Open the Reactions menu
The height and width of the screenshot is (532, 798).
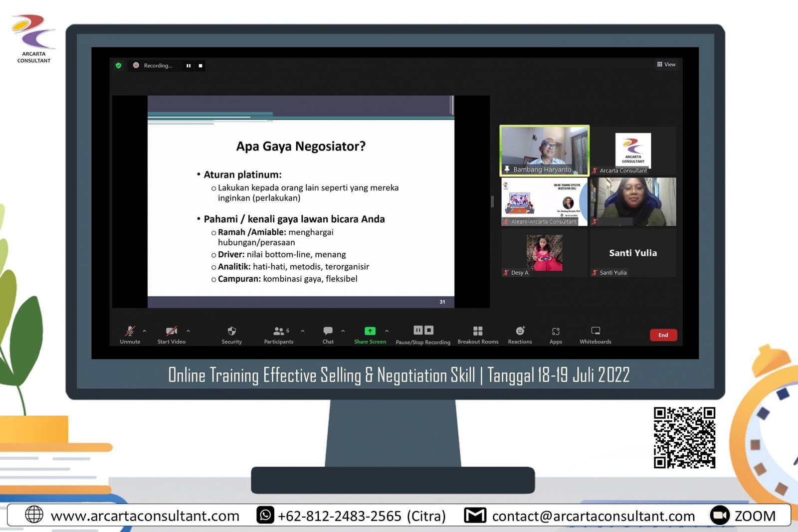520,334
